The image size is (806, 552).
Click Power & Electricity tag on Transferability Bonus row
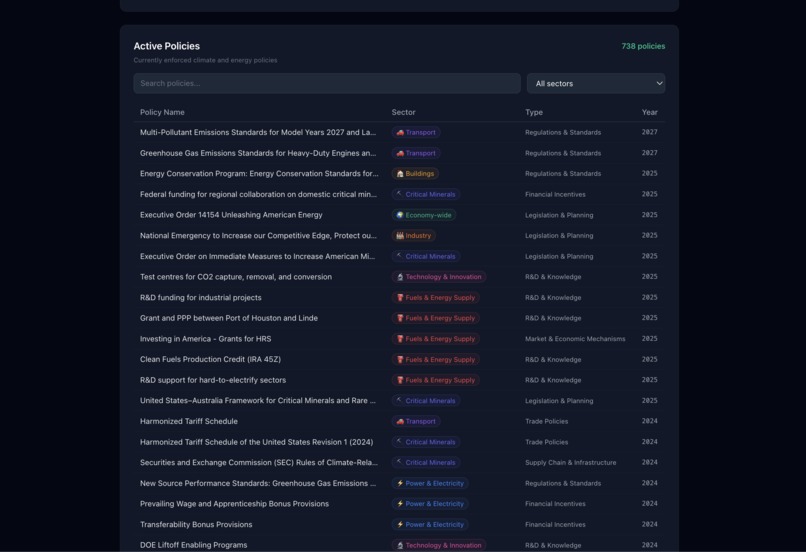pos(430,524)
